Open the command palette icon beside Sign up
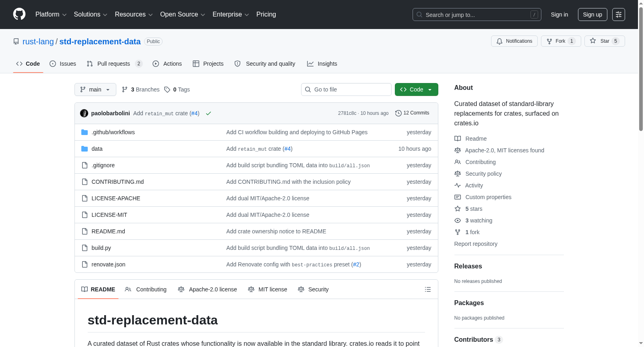This screenshot has width=644, height=347. click(x=619, y=15)
